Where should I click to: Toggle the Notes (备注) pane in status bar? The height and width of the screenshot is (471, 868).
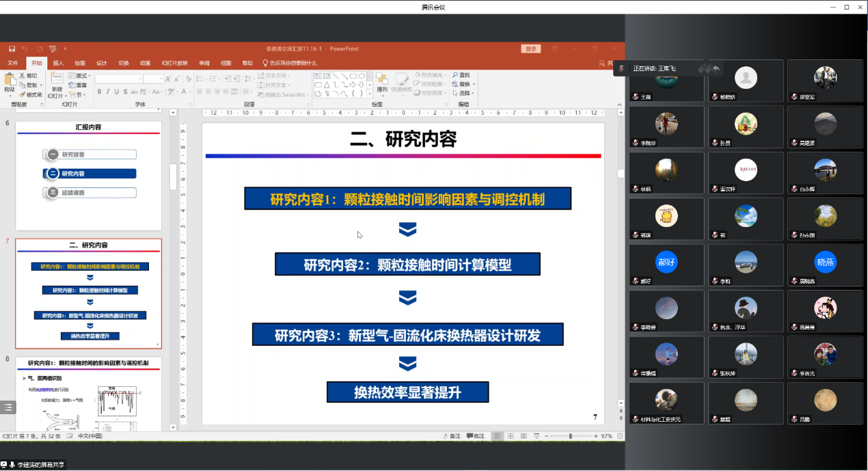[x=452, y=436]
